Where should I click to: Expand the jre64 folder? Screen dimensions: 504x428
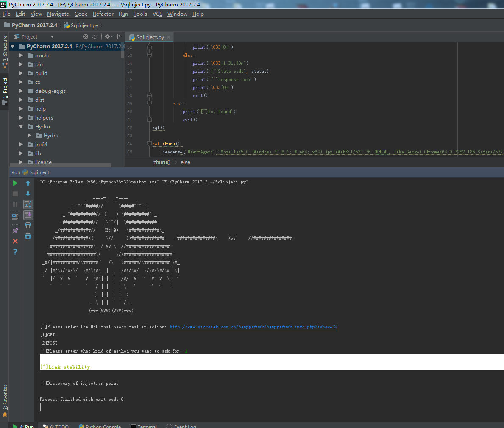coord(21,144)
